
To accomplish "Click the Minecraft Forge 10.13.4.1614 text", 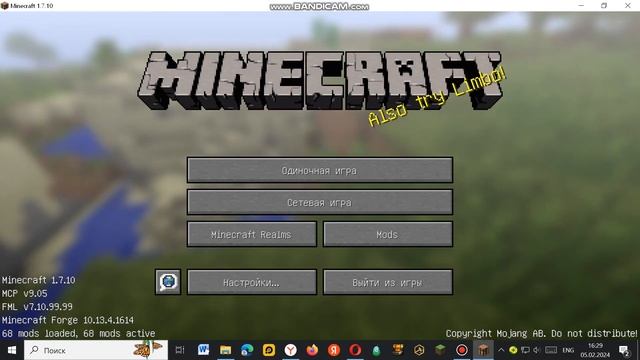I will click(x=68, y=320).
